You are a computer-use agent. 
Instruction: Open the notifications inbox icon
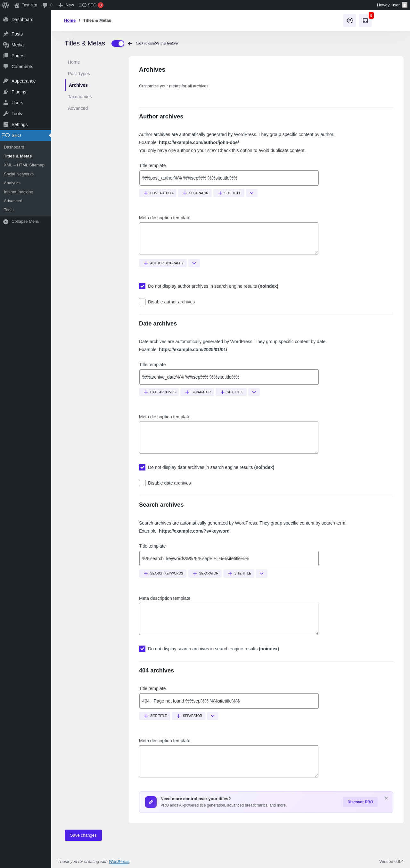click(365, 20)
